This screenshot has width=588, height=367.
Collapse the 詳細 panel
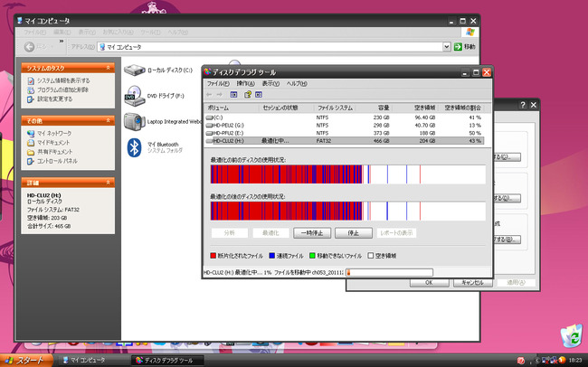point(108,183)
